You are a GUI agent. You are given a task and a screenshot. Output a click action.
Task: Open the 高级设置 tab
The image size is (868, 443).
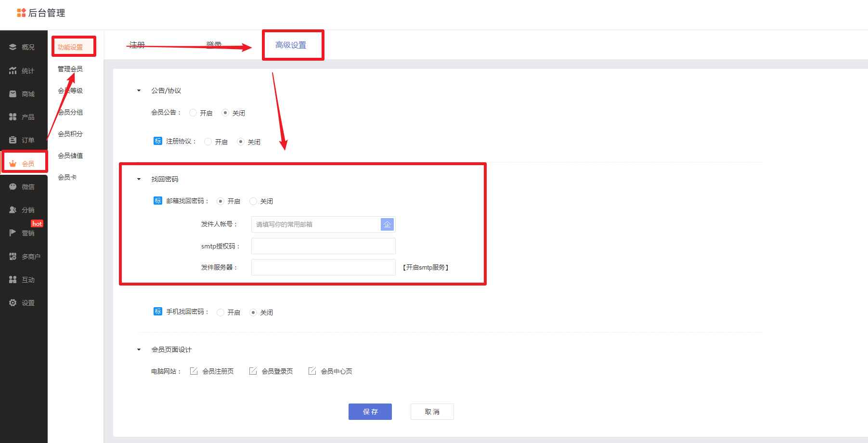pyautogui.click(x=291, y=45)
